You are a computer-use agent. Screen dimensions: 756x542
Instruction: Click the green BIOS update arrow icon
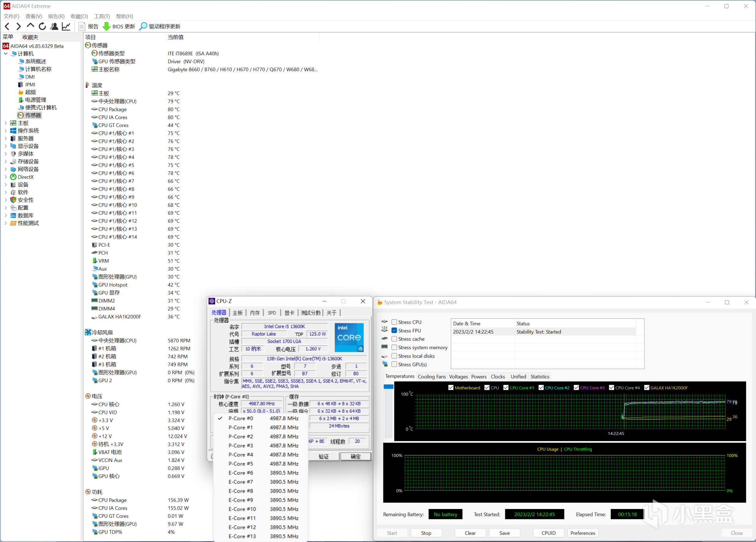pos(106,26)
